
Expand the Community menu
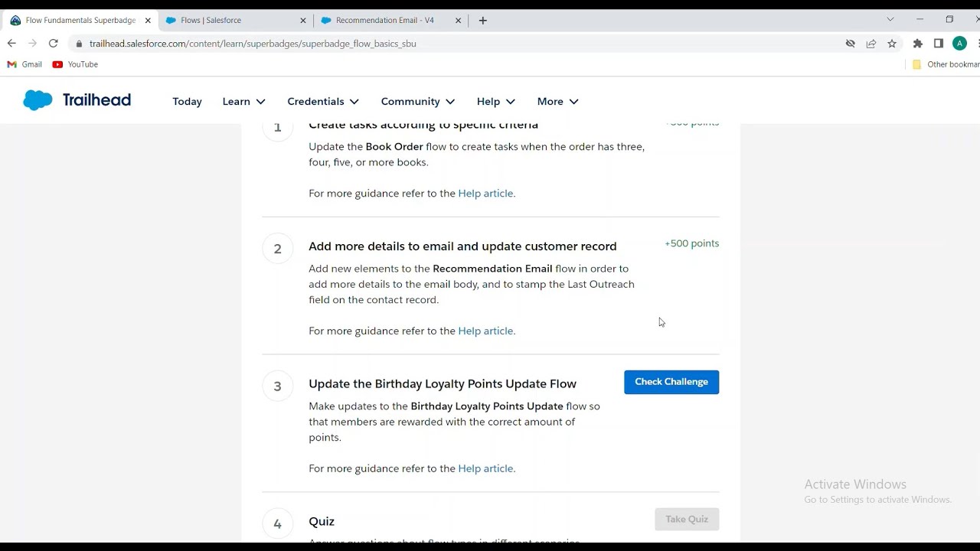418,101
